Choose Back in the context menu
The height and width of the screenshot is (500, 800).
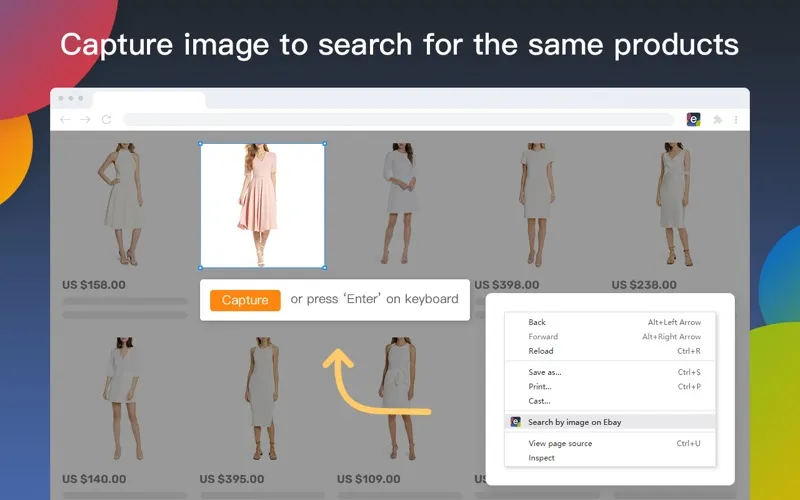pos(610,322)
